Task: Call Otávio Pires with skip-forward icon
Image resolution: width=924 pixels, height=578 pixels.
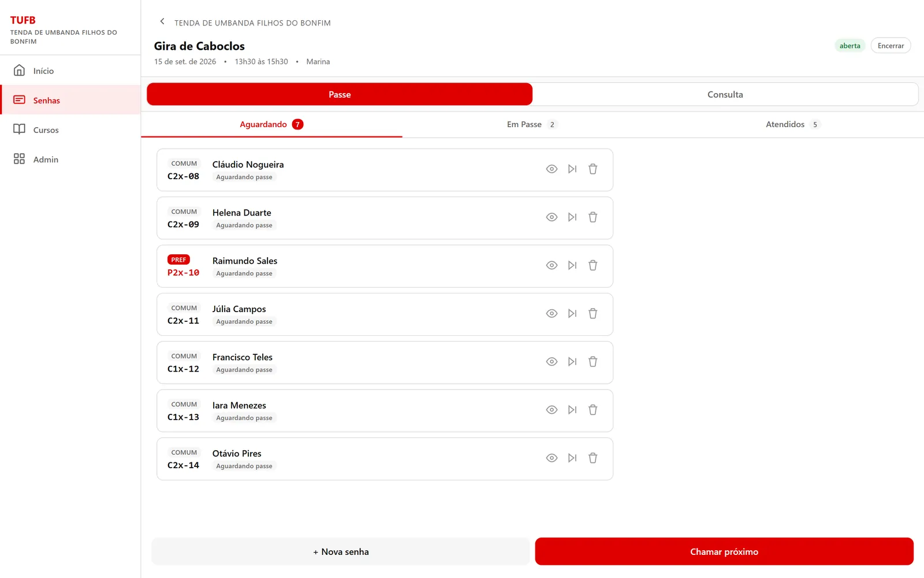Action: point(572,458)
